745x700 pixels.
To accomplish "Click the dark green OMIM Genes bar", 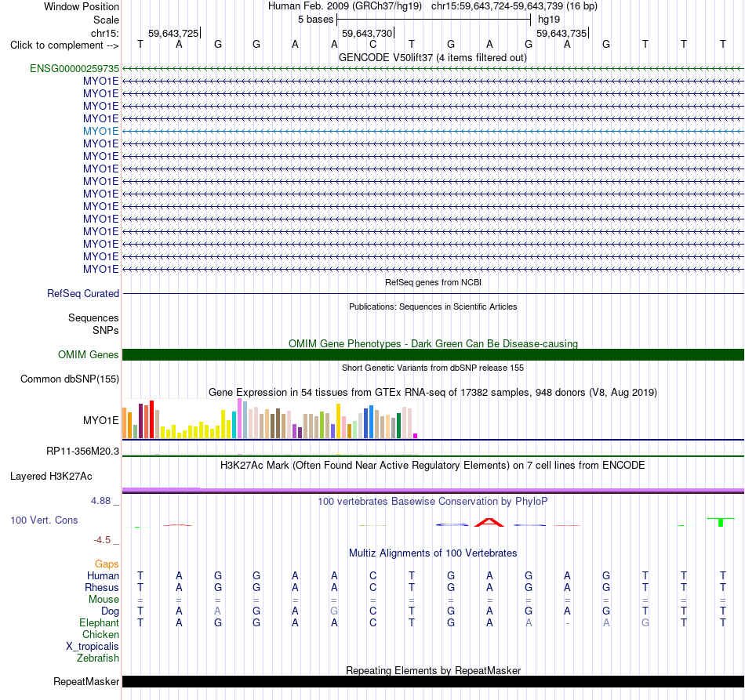I will tap(433, 355).
